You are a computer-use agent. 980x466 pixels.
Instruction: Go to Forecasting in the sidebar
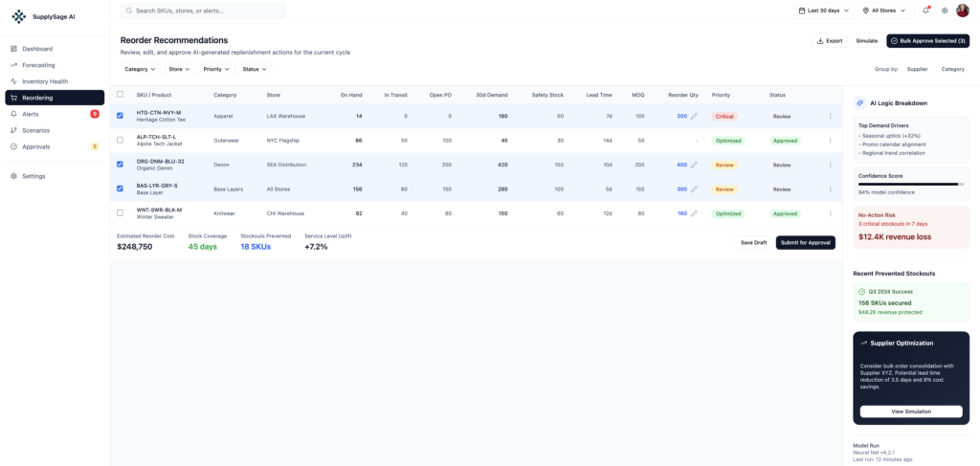pos(38,65)
